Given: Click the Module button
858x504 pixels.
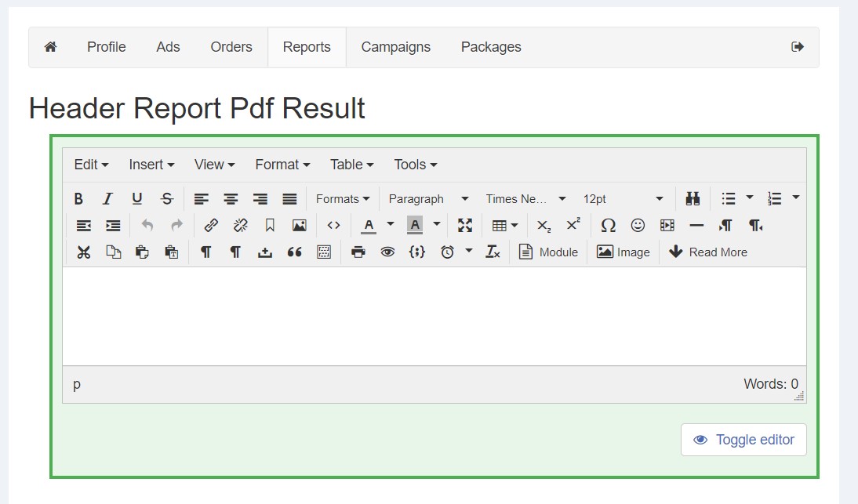Looking at the screenshot, I should [548, 252].
